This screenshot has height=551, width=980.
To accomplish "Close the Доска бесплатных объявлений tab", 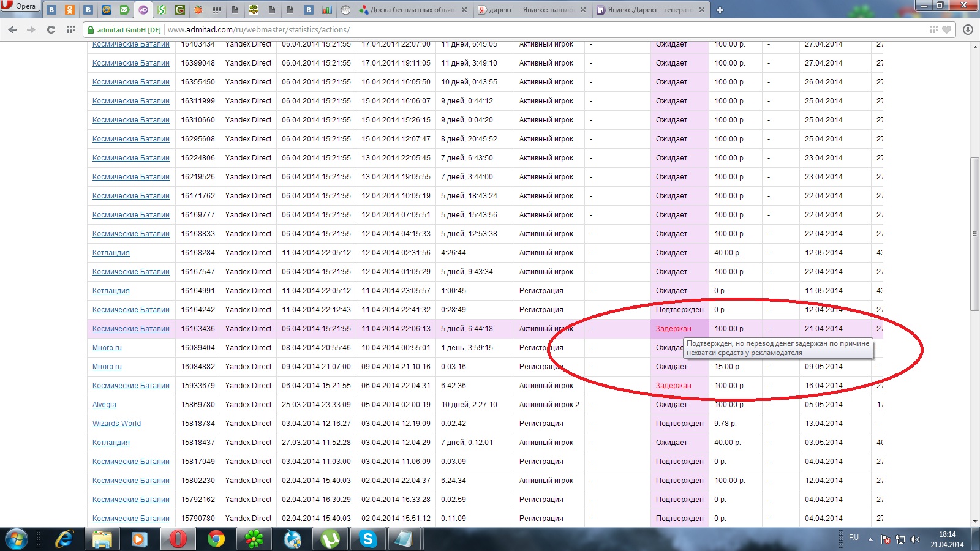I will (464, 10).
